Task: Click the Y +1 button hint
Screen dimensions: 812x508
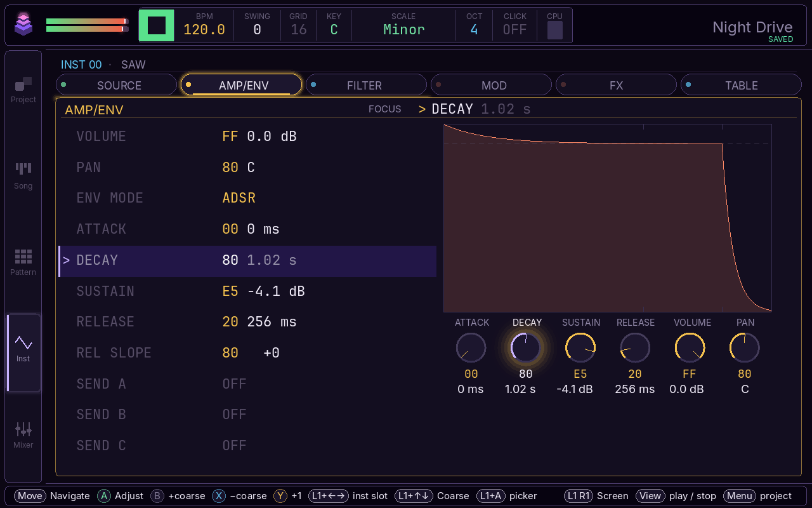Action: (288, 496)
